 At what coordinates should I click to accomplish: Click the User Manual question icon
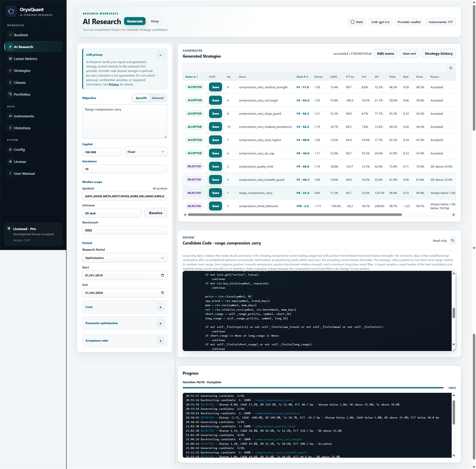click(x=10, y=173)
